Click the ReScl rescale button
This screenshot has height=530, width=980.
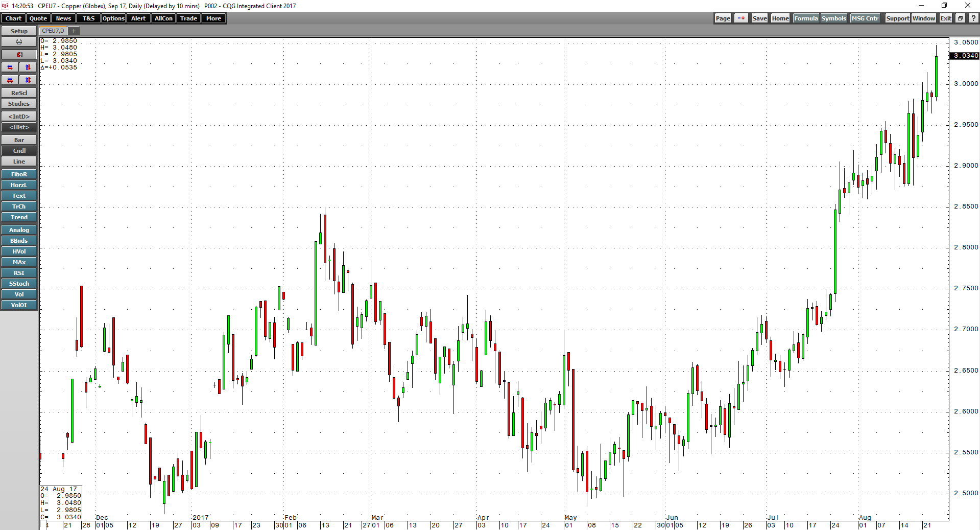19,93
